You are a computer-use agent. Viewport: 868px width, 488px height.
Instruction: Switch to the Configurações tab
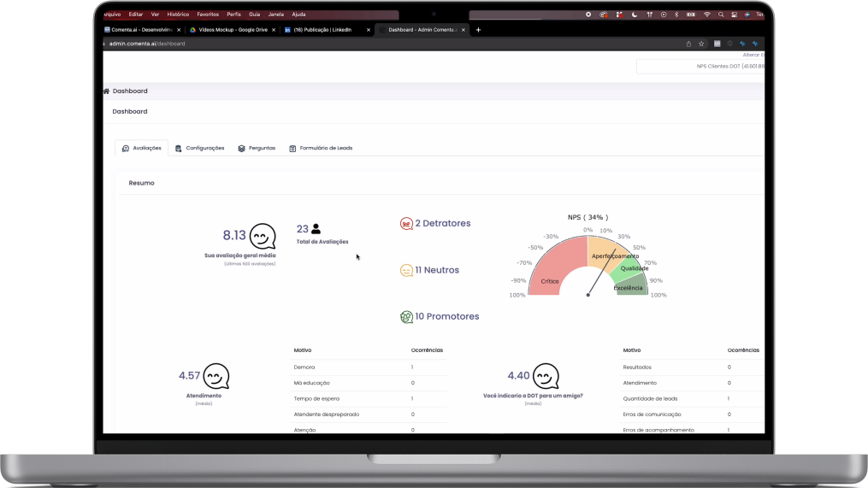(x=200, y=149)
